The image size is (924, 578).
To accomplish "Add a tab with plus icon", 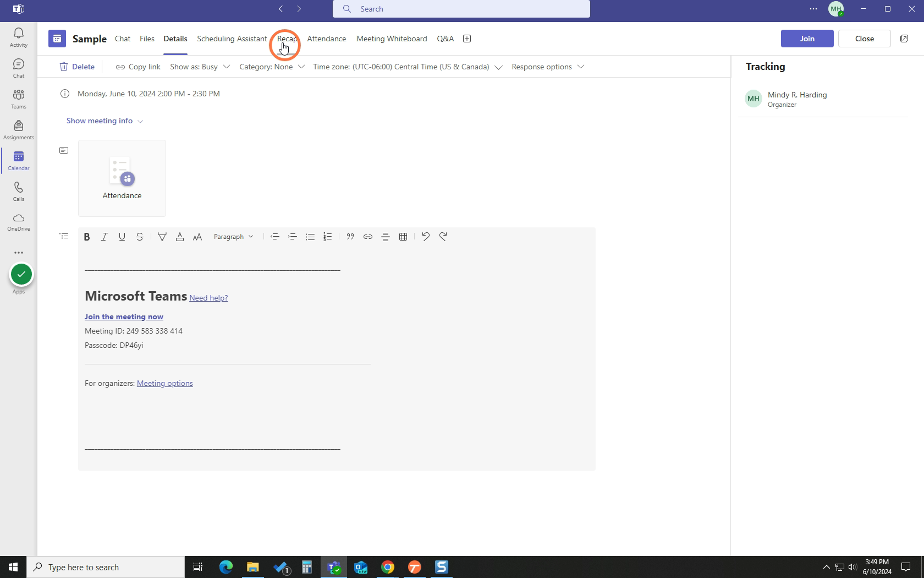I will pos(467,39).
